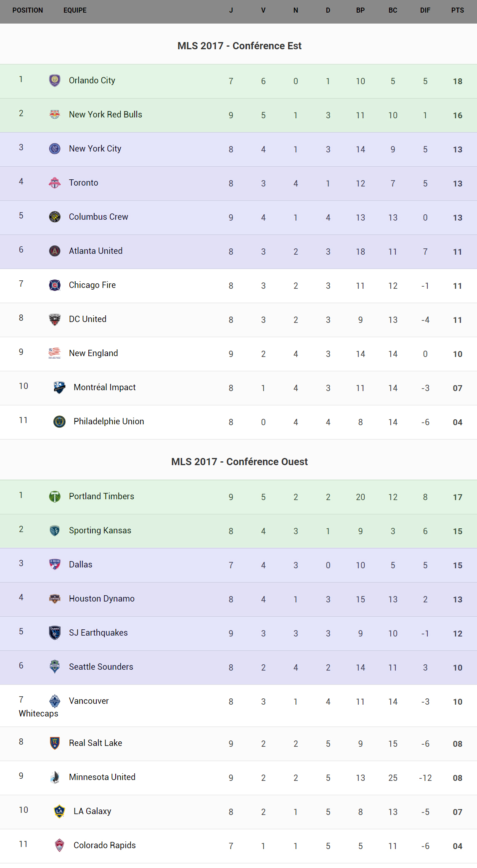Viewport: 477px width, 868px height.
Task: Click the MLS 2017 Conférence Ouest heading
Action: (239, 462)
